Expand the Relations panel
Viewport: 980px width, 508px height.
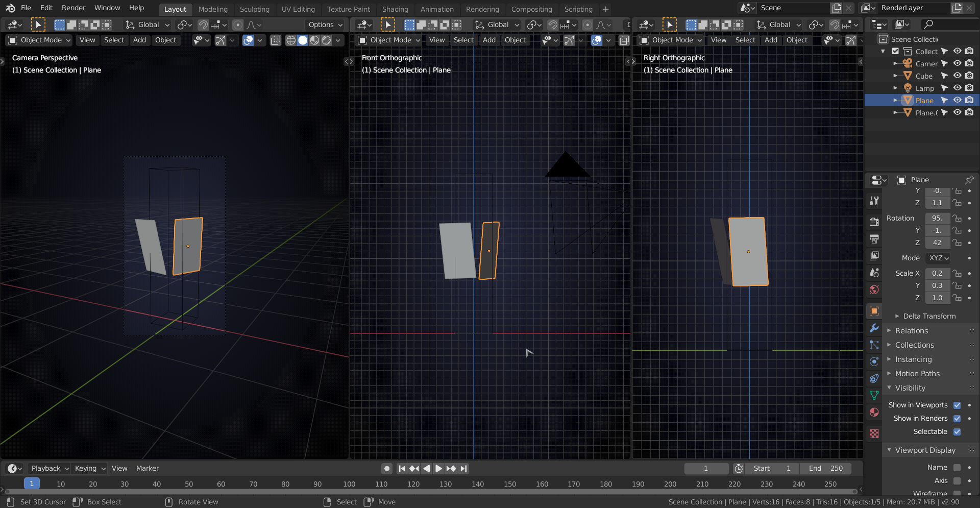[x=912, y=331]
